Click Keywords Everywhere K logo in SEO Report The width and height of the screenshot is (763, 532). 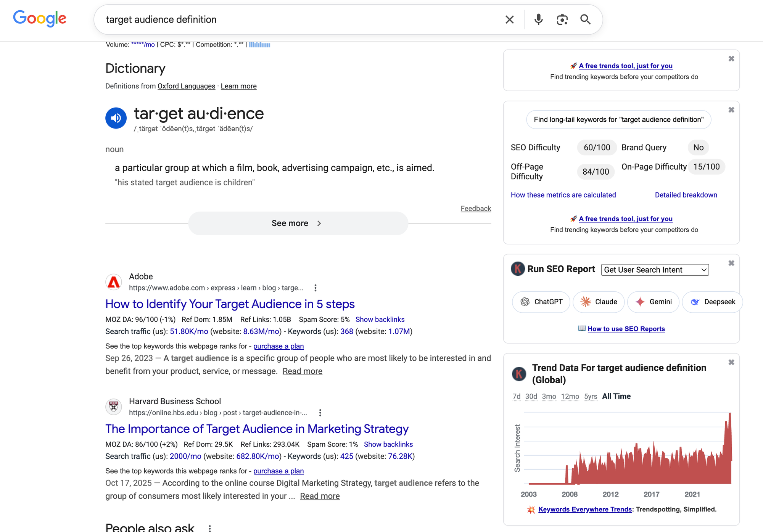click(518, 269)
